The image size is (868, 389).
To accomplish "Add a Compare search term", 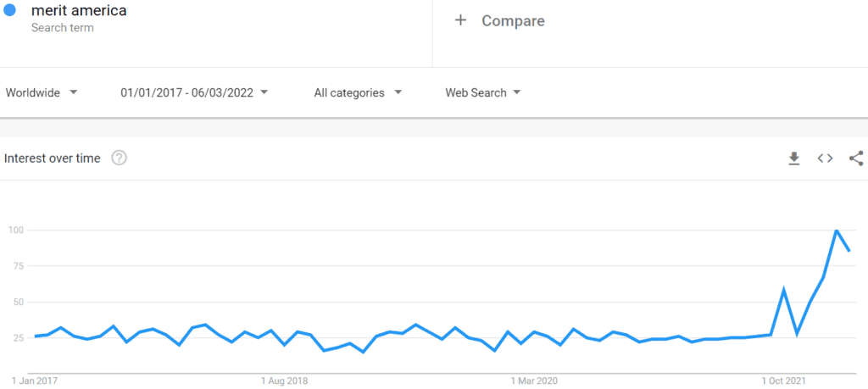I will pyautogui.click(x=513, y=21).
